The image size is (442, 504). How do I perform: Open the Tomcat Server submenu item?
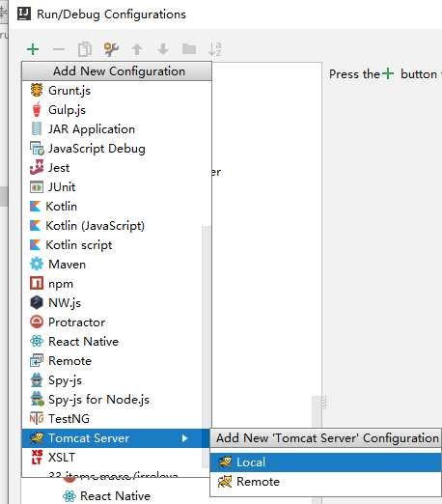tap(117, 438)
